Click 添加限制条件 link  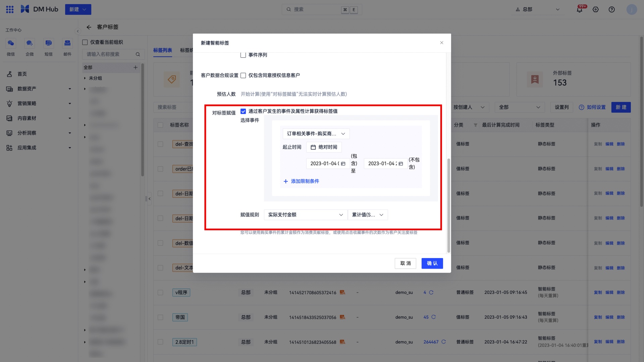point(305,181)
